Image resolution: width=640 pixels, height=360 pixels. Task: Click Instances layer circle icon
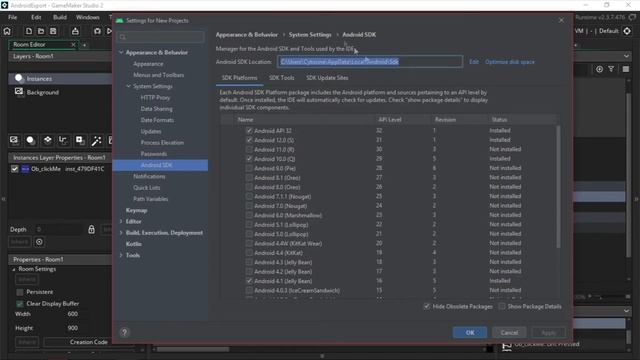point(19,78)
